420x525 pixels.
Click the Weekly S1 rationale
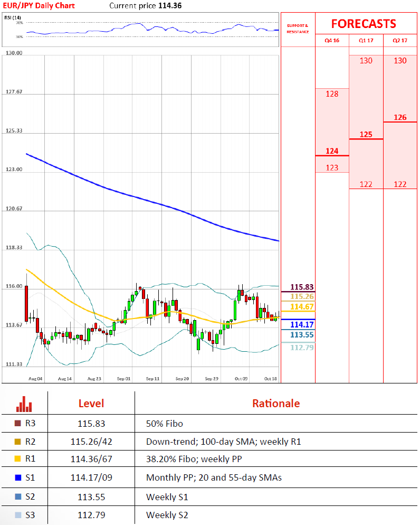[167, 497]
